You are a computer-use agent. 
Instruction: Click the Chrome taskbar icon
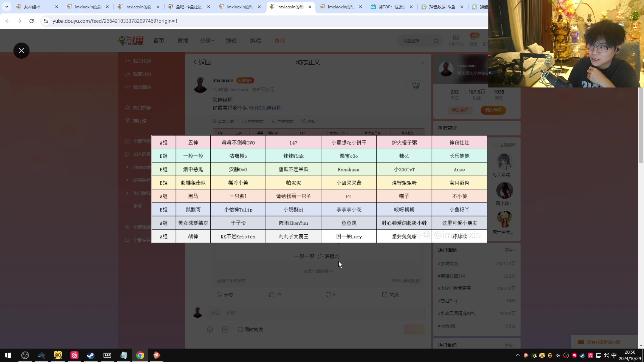[140, 355]
